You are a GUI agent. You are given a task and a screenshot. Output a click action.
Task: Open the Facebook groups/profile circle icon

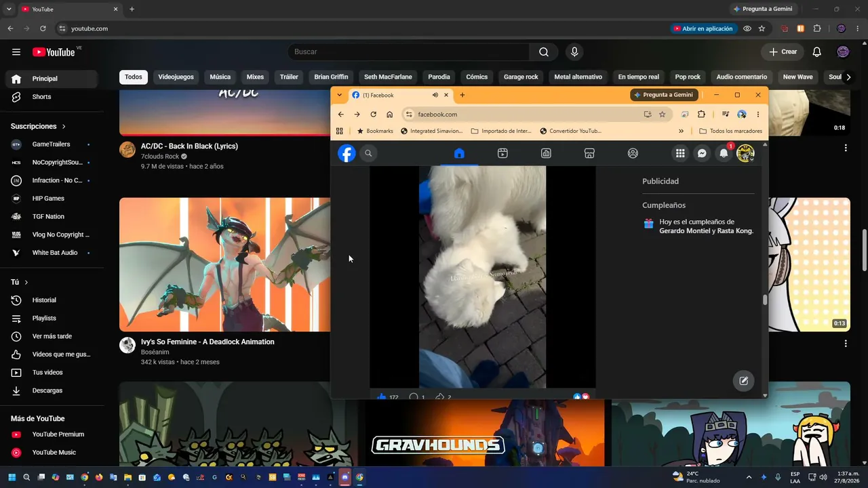pyautogui.click(x=633, y=153)
